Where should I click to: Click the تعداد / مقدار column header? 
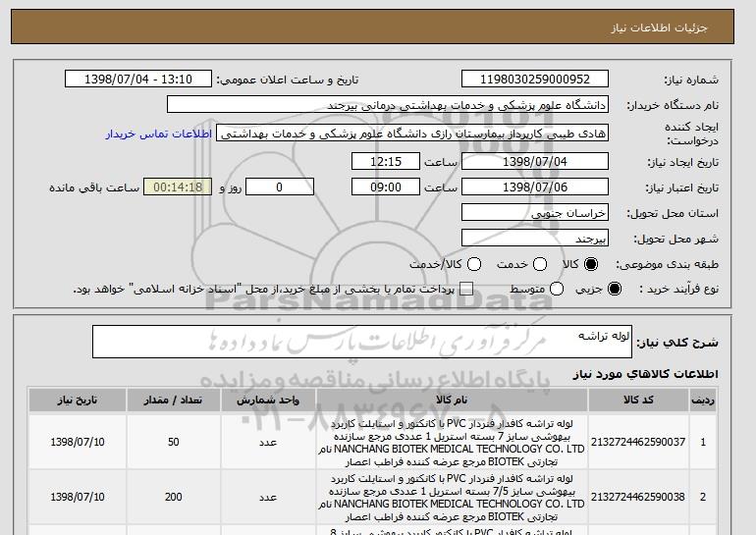point(174,401)
